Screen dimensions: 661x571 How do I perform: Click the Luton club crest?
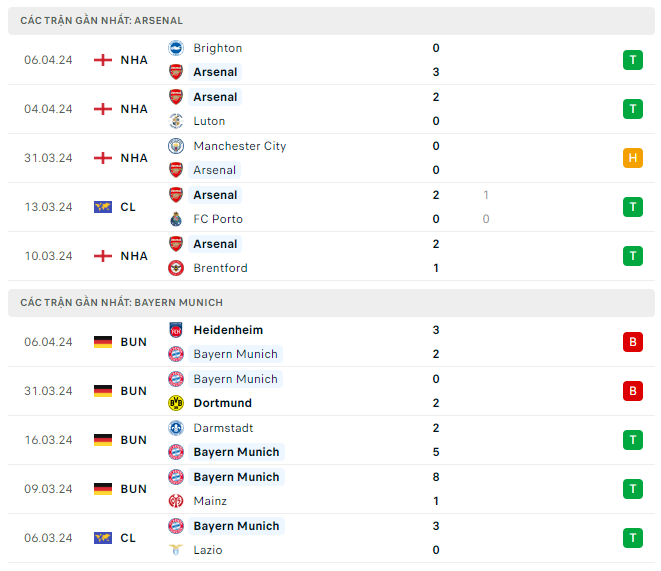click(176, 121)
